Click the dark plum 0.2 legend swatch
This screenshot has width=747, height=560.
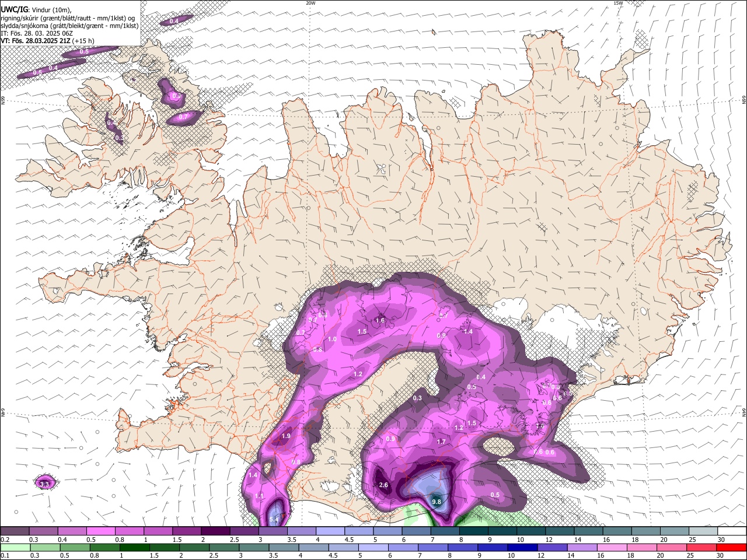[x=15, y=531]
